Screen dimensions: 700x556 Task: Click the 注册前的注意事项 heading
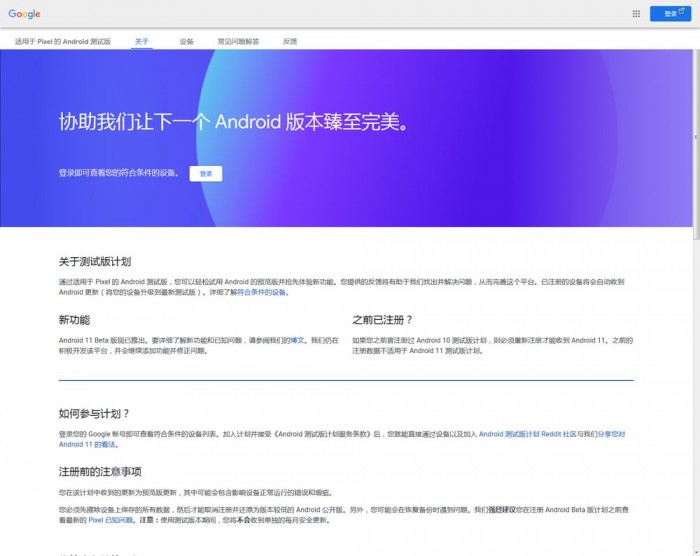(x=100, y=471)
